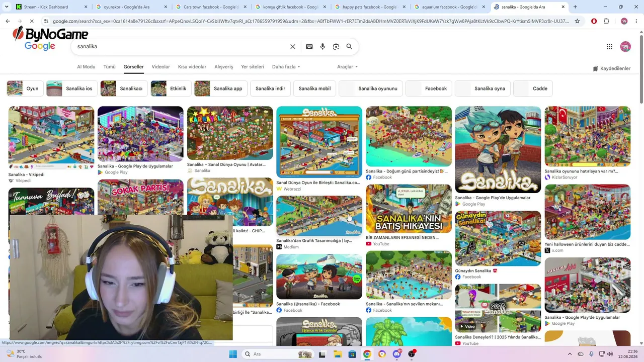Stop loading the page
Screen dimensions: 644x362
(32, 21)
